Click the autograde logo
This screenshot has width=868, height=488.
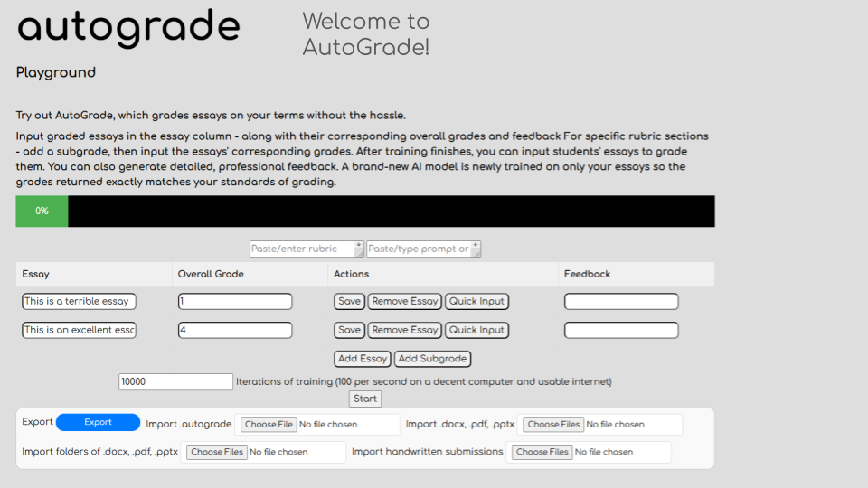click(128, 28)
